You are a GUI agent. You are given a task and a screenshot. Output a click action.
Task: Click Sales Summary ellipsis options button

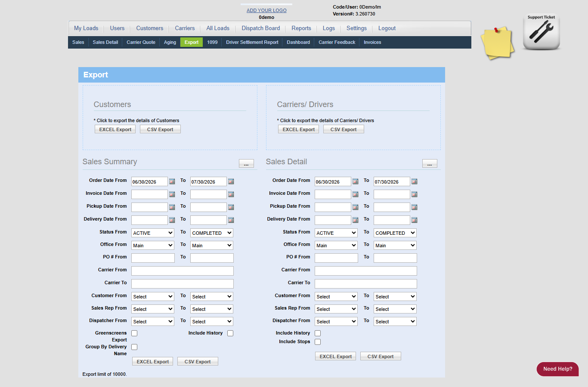(246, 163)
